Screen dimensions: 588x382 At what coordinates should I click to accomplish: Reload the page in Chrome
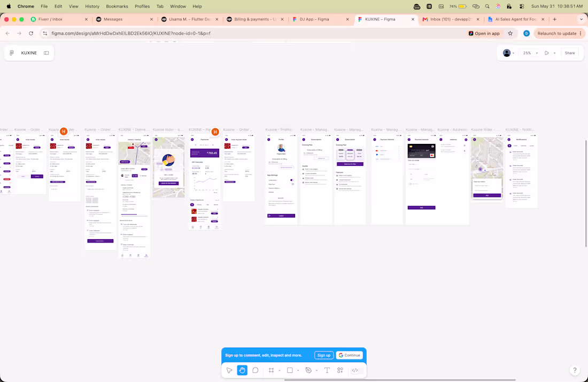point(31,33)
